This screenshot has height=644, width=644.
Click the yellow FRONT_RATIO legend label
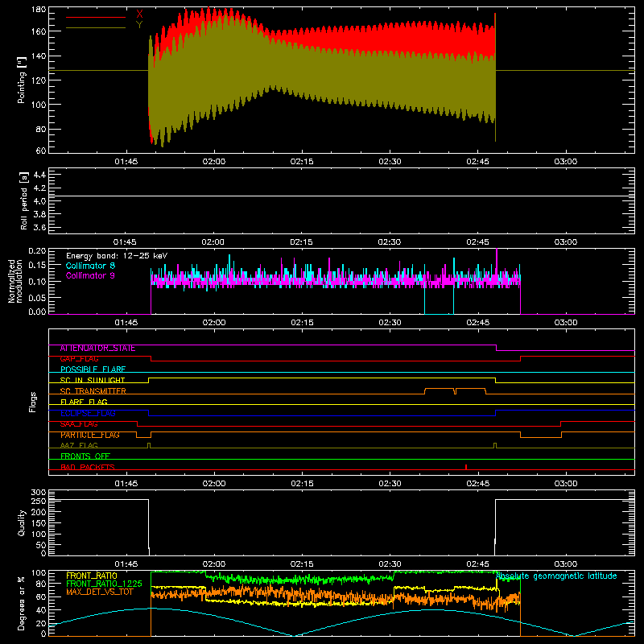(92, 576)
